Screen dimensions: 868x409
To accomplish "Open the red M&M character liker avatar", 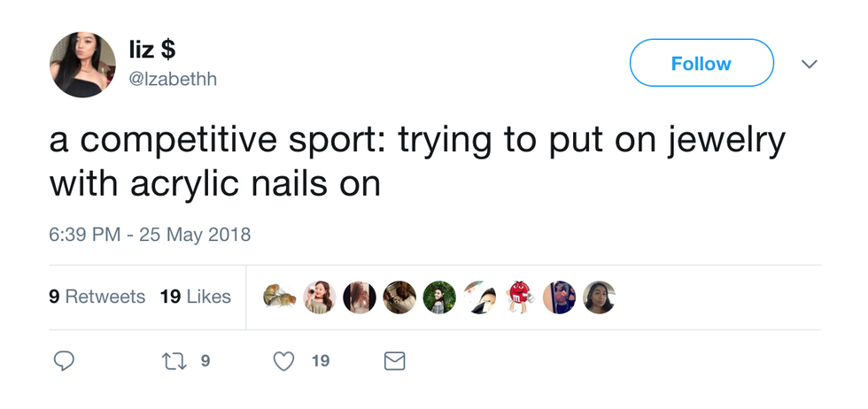I will 519,297.
